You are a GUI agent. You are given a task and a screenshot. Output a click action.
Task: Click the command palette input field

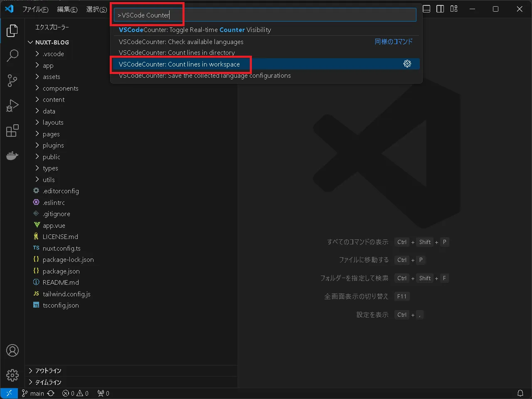coord(265,15)
